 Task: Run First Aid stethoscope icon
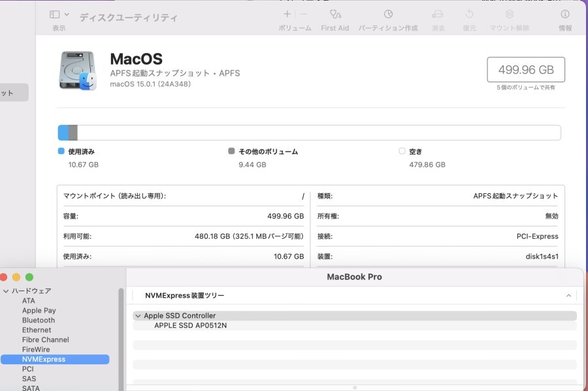335,14
